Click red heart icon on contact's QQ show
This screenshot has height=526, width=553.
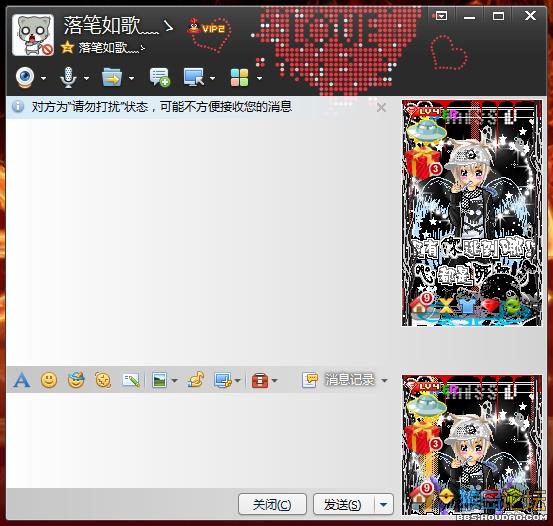pyautogui.click(x=491, y=306)
